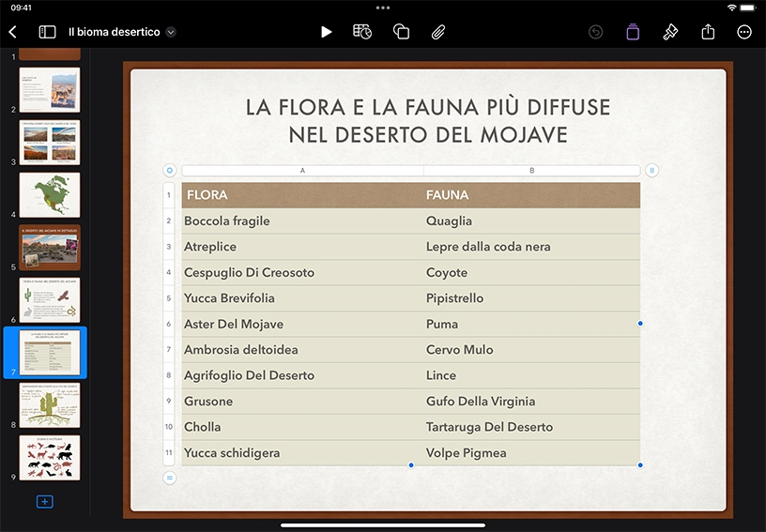Select slide 4 thumbnail with map
766x532 pixels.
click(x=50, y=195)
